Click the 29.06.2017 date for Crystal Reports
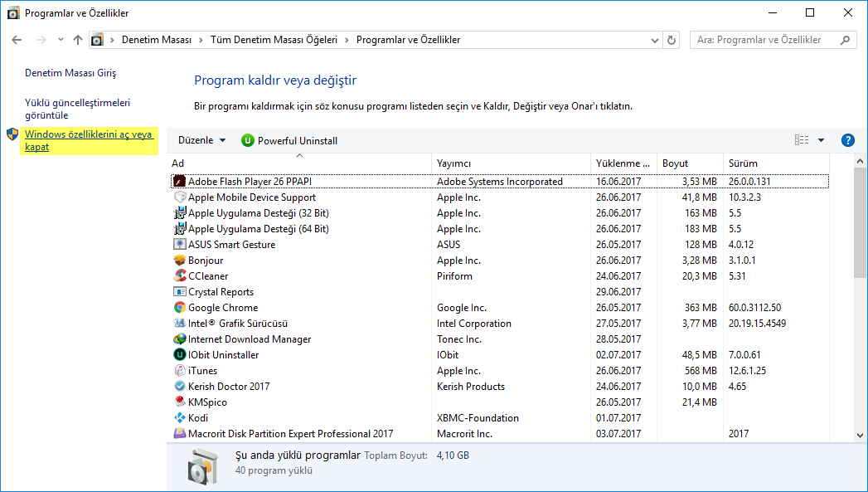The width and height of the screenshot is (868, 492). click(x=618, y=292)
